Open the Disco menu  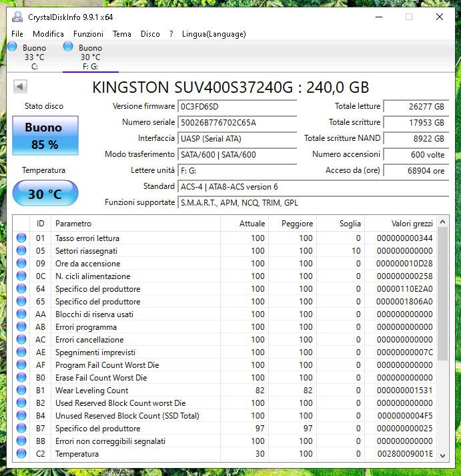[x=150, y=33]
